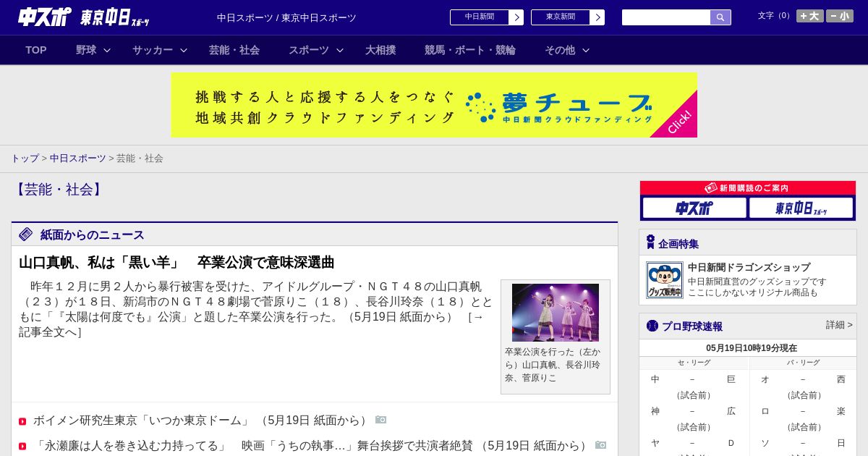Click オ － 西 game score row
The height and width of the screenshot is (456, 868).
point(803,379)
